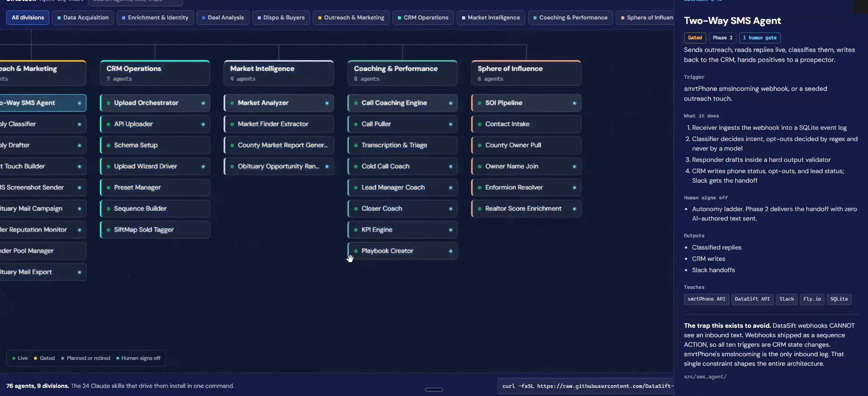Open Market Intelligence filter chip
Image resolution: width=868 pixels, height=396 pixels.
[x=491, y=18]
